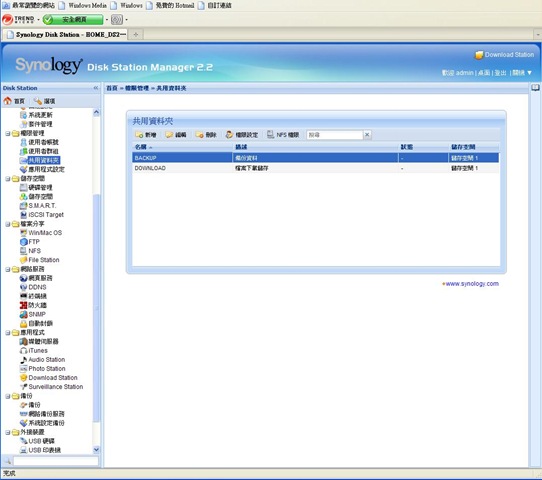Select the BACKUP shared folder row
The width and height of the screenshot is (542, 480).
(x=316, y=158)
